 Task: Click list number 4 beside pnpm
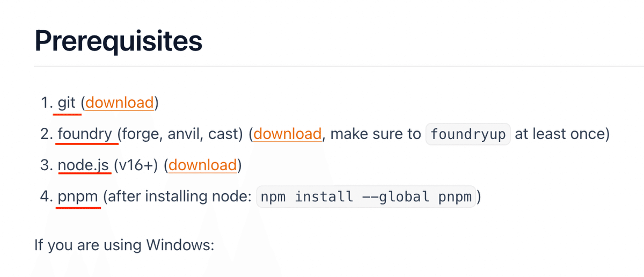46,196
